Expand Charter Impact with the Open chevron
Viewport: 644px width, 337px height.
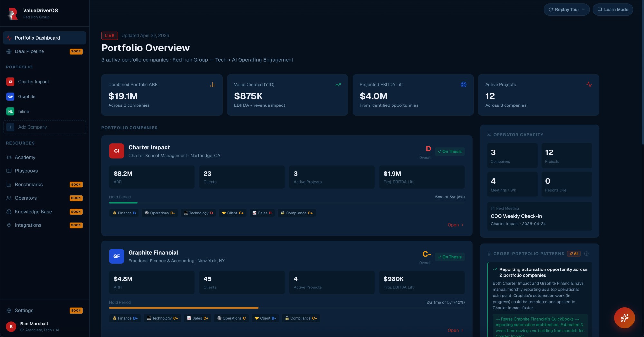(x=455, y=225)
